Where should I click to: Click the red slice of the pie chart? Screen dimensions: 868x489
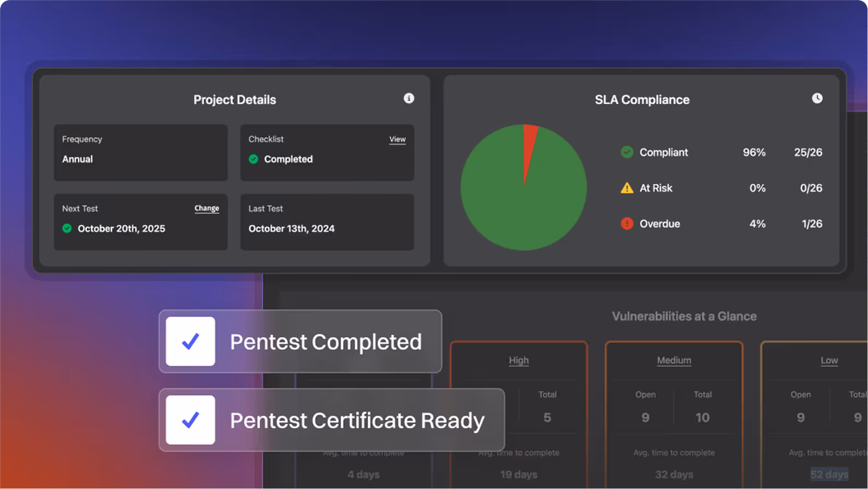pyautogui.click(x=529, y=147)
